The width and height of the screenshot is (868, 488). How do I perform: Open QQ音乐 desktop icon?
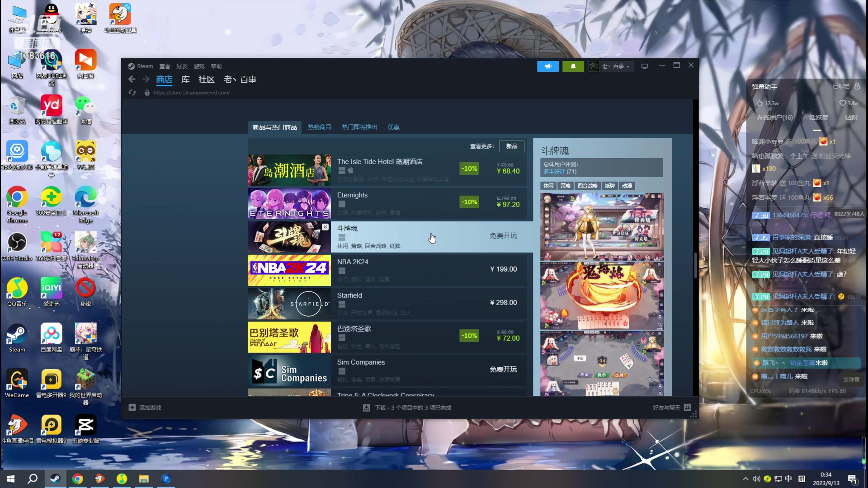click(17, 292)
